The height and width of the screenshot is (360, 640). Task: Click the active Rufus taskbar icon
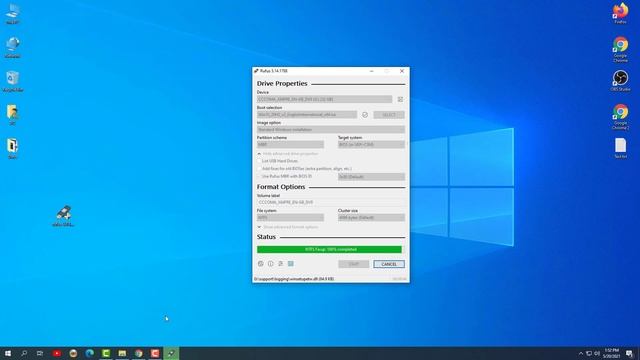[x=171, y=353]
